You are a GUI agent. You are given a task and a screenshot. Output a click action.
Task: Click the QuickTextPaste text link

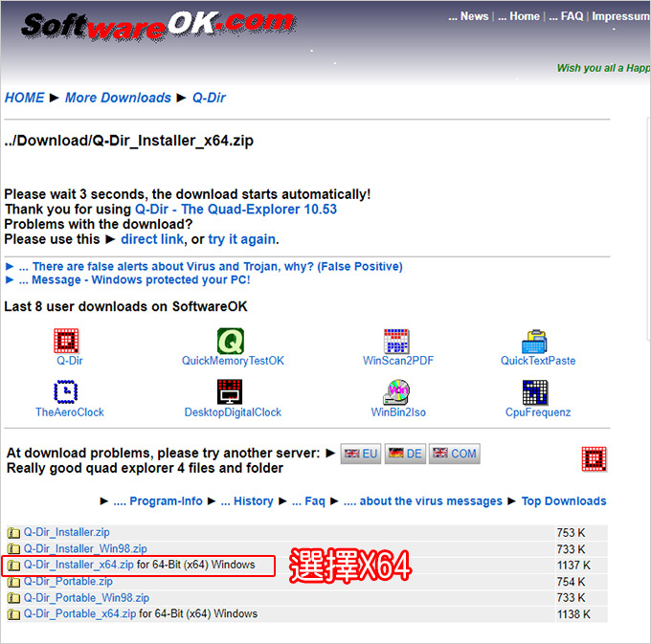point(538,361)
